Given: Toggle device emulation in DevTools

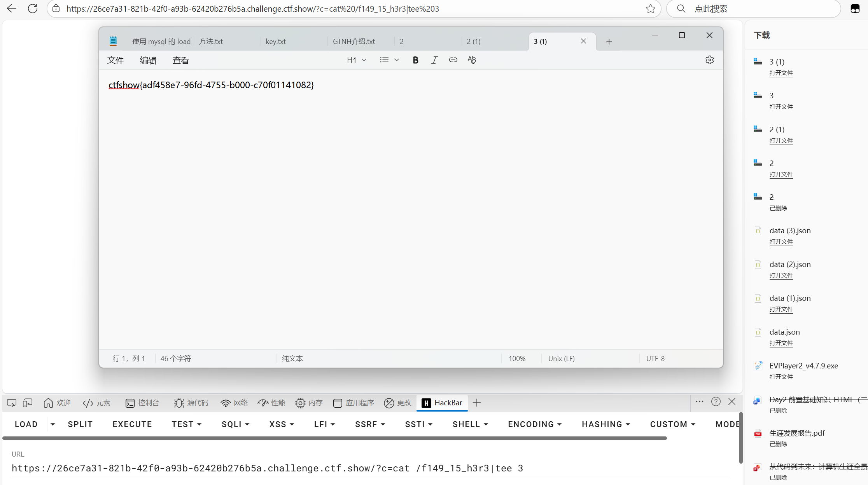Looking at the screenshot, I should pyautogui.click(x=27, y=403).
